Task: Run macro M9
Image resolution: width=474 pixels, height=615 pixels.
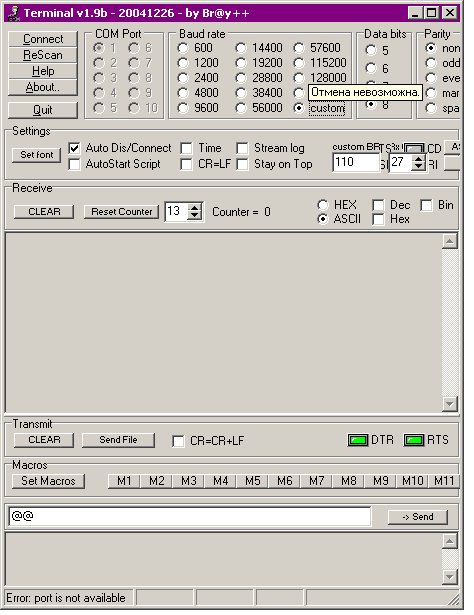Action: click(x=381, y=481)
